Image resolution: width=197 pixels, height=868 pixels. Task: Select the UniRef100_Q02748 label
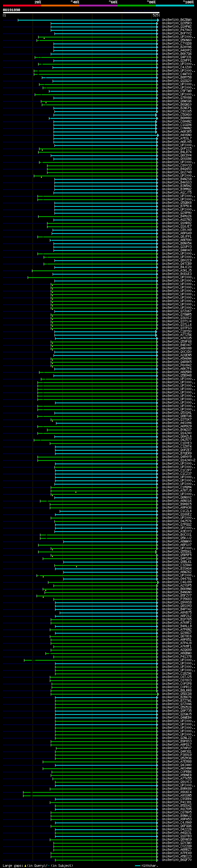[177, 172]
